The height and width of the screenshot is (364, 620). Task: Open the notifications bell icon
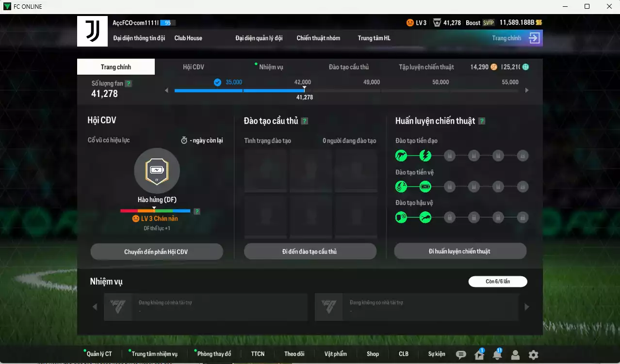click(497, 355)
